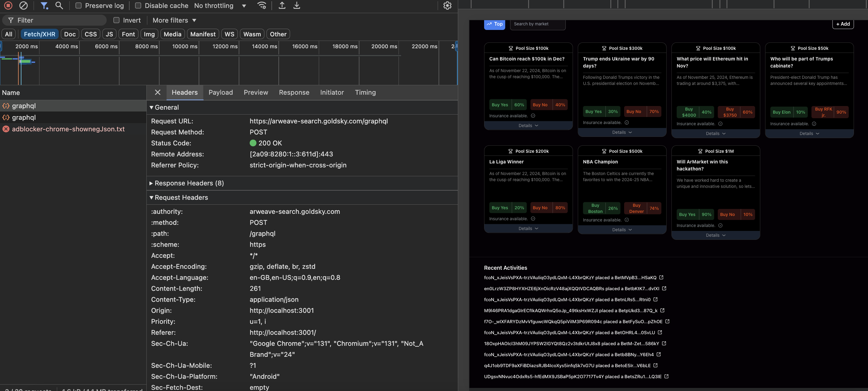Expand Details on NBA Champion card
Screen dimensions: 868x391
pyautogui.click(x=622, y=230)
